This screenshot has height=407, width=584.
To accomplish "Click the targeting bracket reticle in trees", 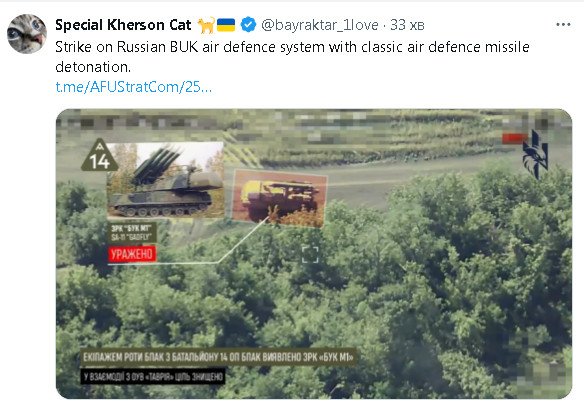I will [310, 255].
